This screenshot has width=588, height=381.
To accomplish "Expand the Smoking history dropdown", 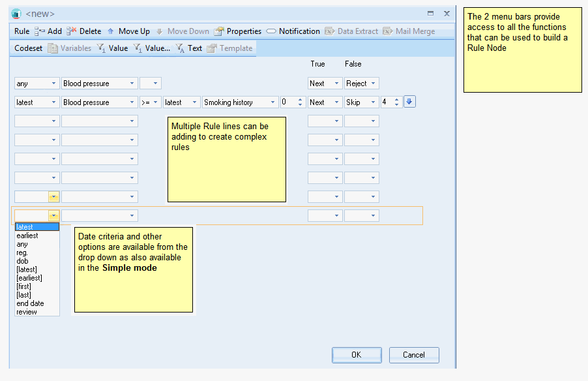I will 272,102.
